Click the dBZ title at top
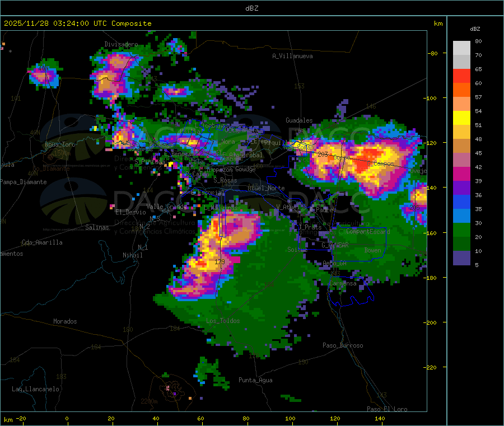This screenshot has height=426, width=504. pos(251,8)
